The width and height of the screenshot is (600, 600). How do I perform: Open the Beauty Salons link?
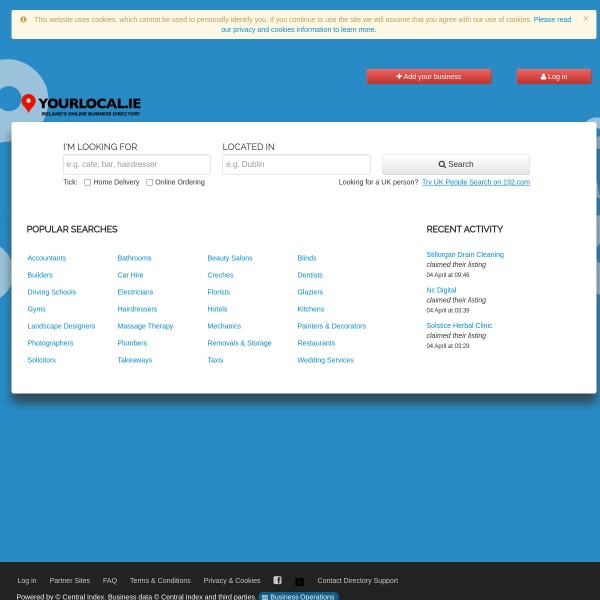click(230, 258)
